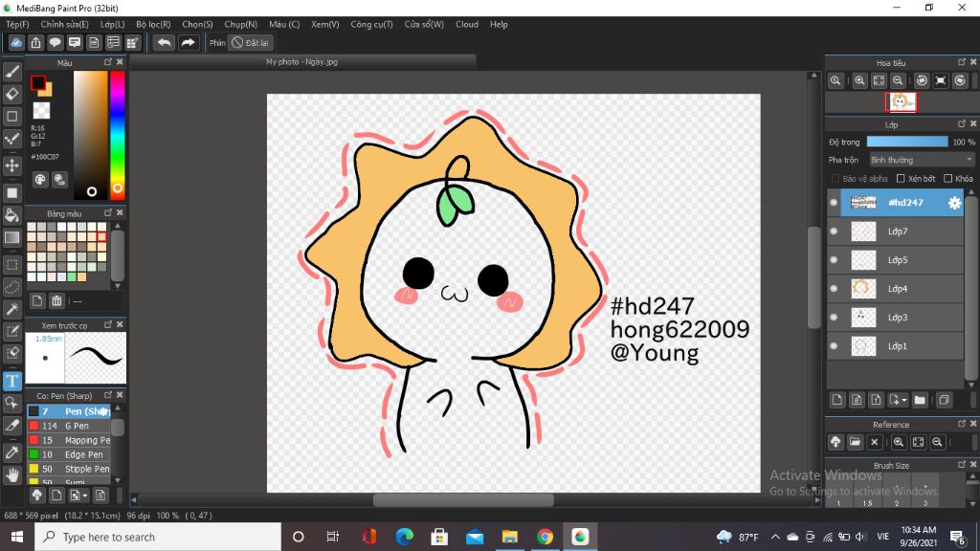The height and width of the screenshot is (551, 980).
Task: Hide the Lớp4 layer
Action: 834,289
